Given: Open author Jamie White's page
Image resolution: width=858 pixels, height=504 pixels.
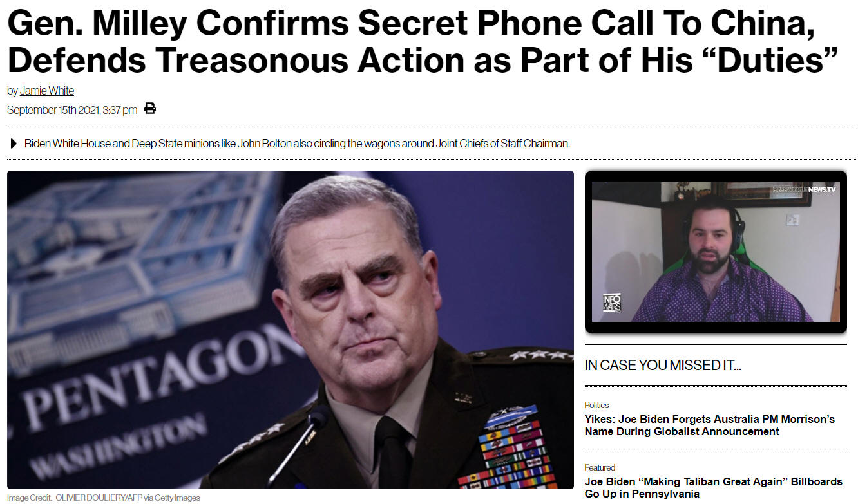Looking at the screenshot, I should (x=47, y=91).
